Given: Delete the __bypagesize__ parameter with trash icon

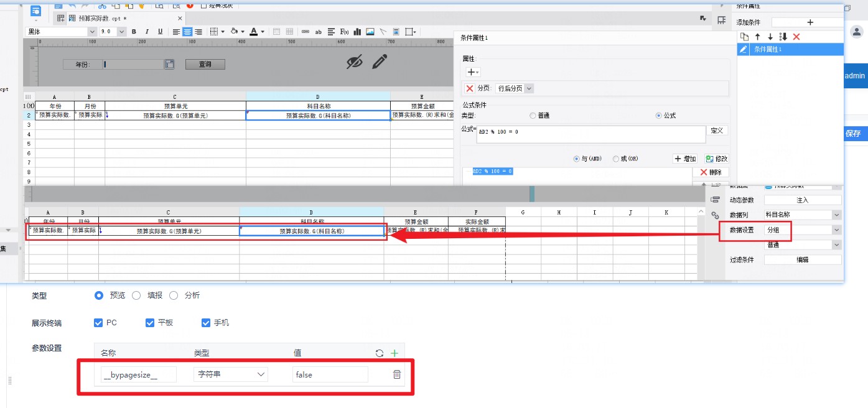Looking at the screenshot, I should coord(397,374).
